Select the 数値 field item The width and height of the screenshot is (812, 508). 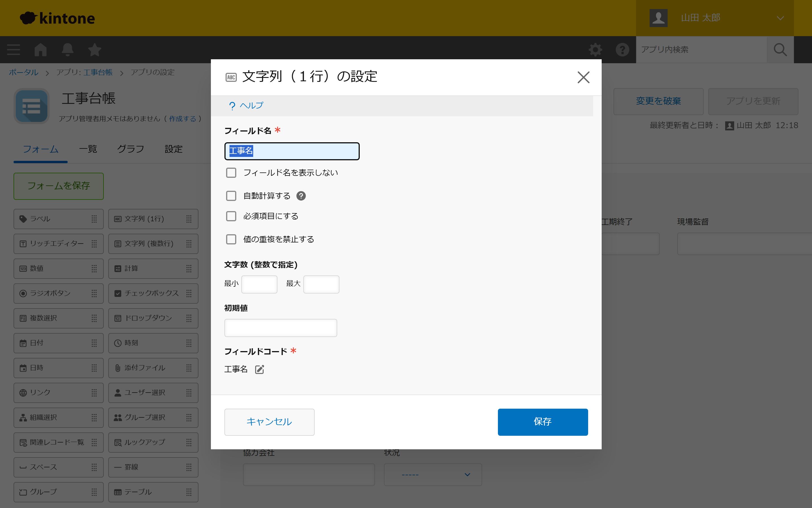[59, 269]
